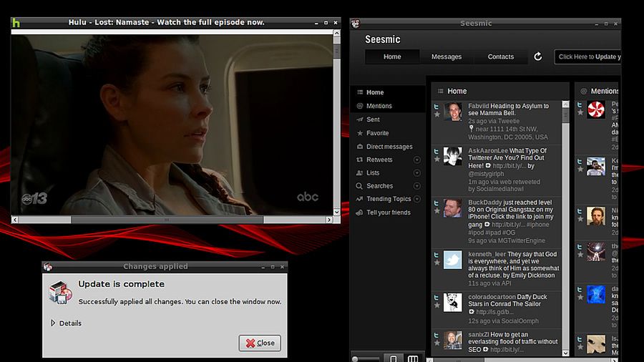The width and height of the screenshot is (644, 362).
Task: Click the Home column vertical scrollbar up arrow
Action: pos(565,104)
